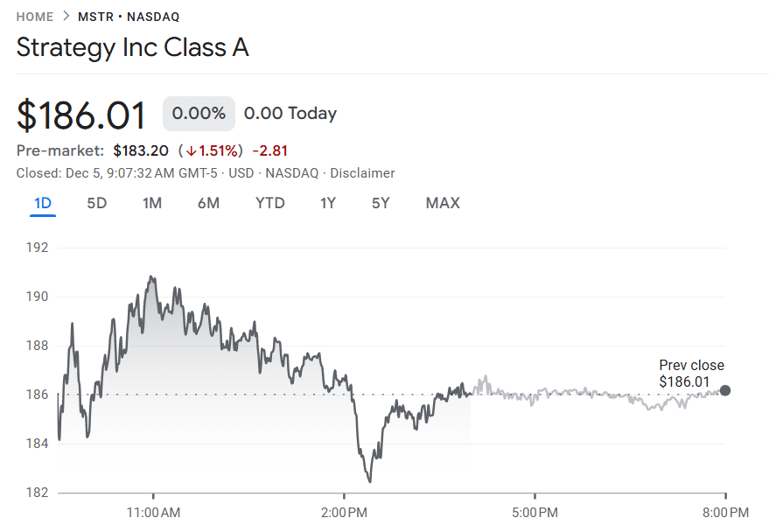
Task: Select the YTD time range
Action: tap(270, 202)
